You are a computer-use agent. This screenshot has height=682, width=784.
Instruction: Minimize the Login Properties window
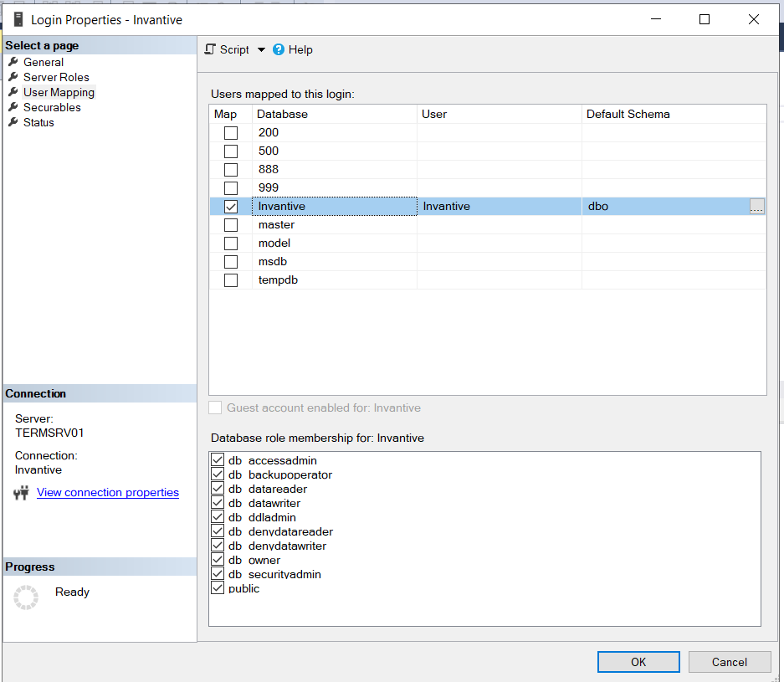click(x=655, y=19)
